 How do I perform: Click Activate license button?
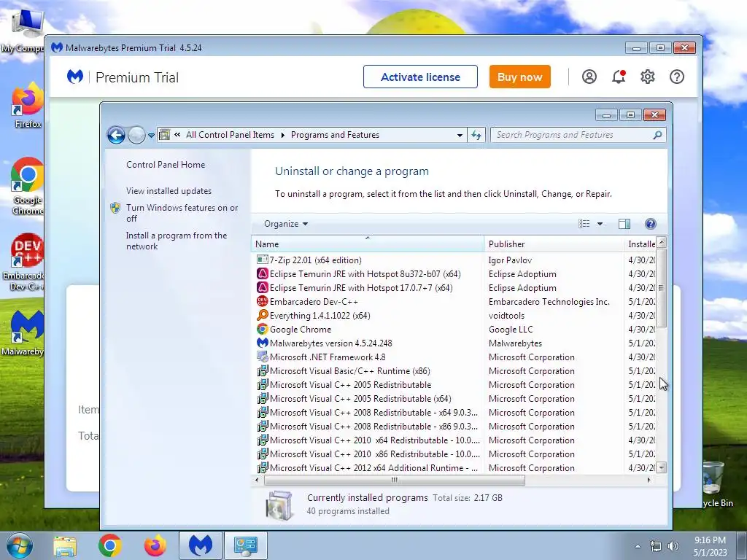420,77
